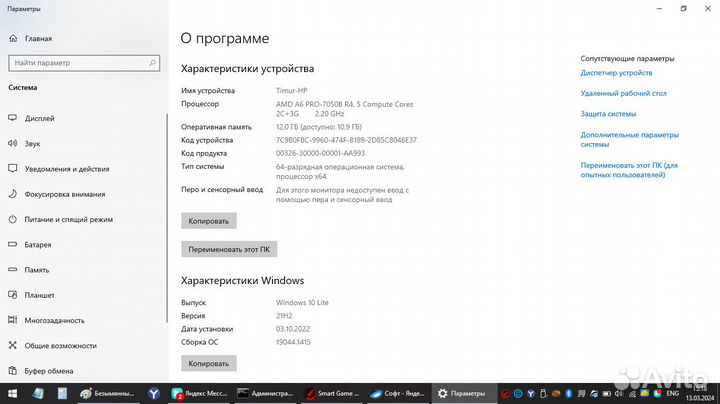Switch to the Планшет section

pyautogui.click(x=31, y=295)
